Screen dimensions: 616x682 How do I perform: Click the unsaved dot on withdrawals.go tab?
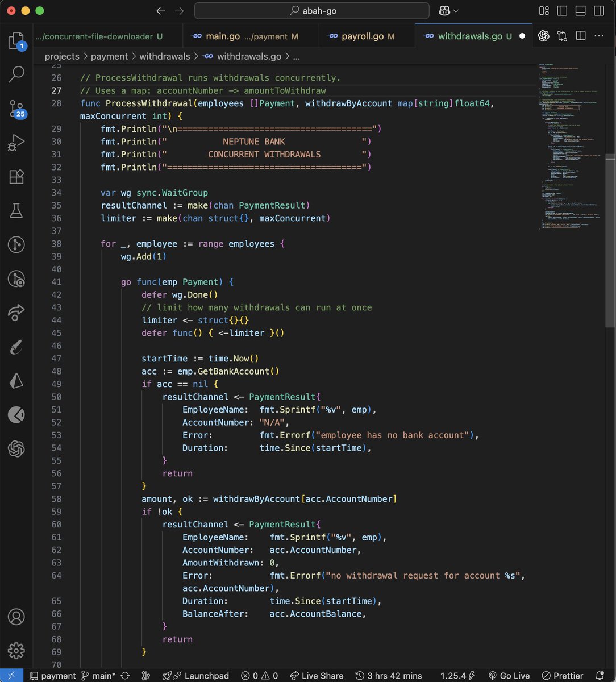[x=522, y=36]
